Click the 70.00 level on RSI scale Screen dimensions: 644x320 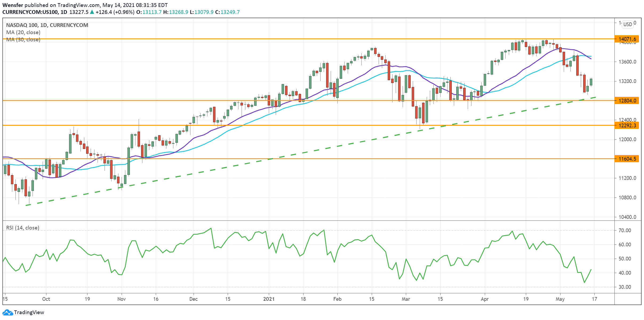(x=625, y=230)
